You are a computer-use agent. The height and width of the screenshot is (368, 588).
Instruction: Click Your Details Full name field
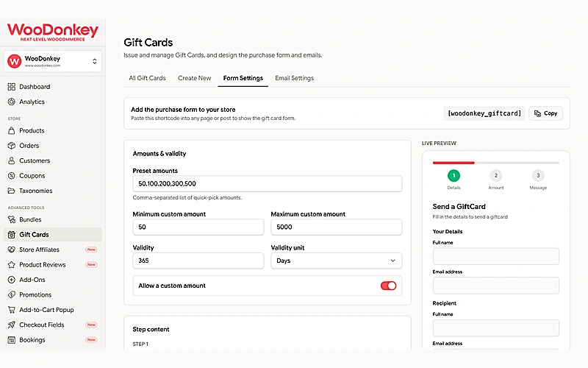495,256
